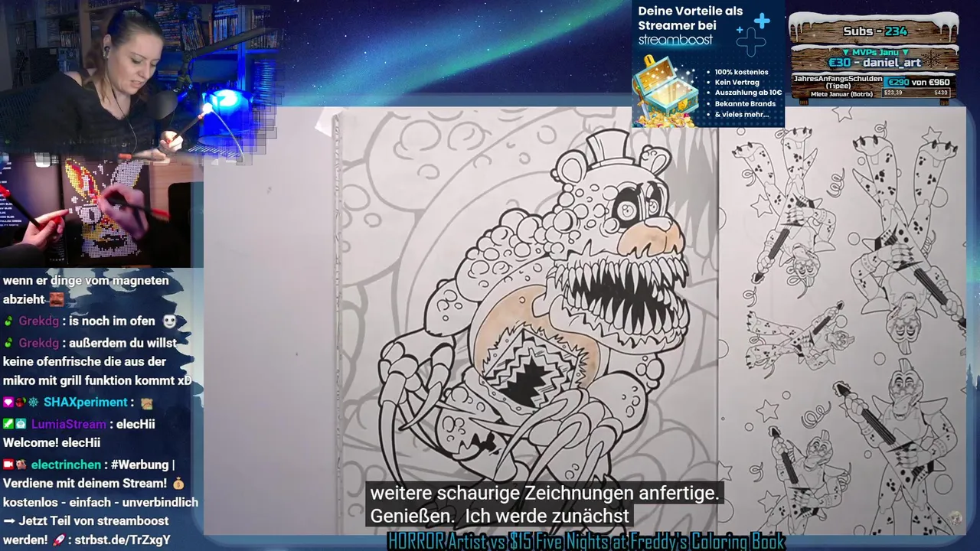Click the 'Welcome! elecHii' chat message
980x551 pixels.
[51, 443]
